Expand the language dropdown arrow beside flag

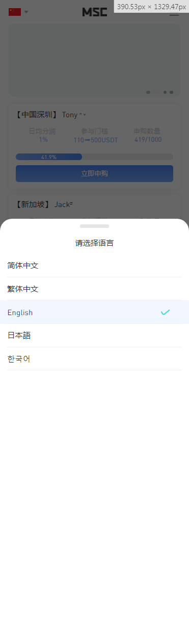[x=26, y=12]
